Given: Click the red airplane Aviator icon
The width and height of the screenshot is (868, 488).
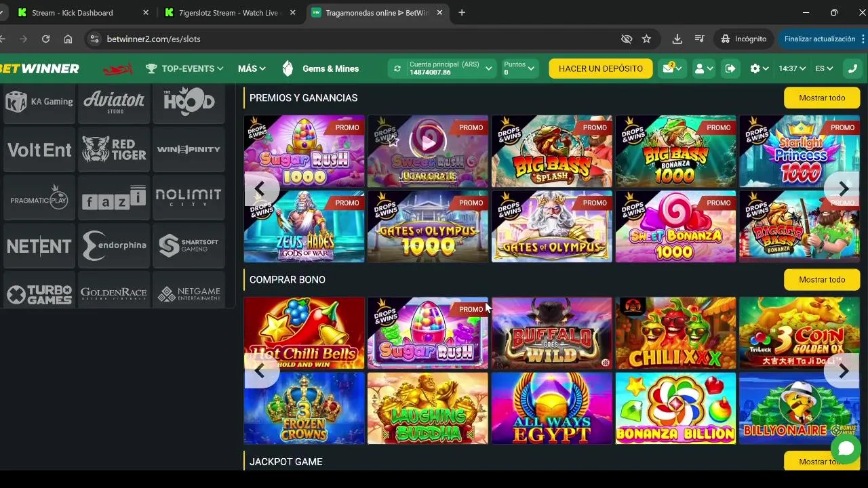Looking at the screenshot, I should click(x=117, y=68).
